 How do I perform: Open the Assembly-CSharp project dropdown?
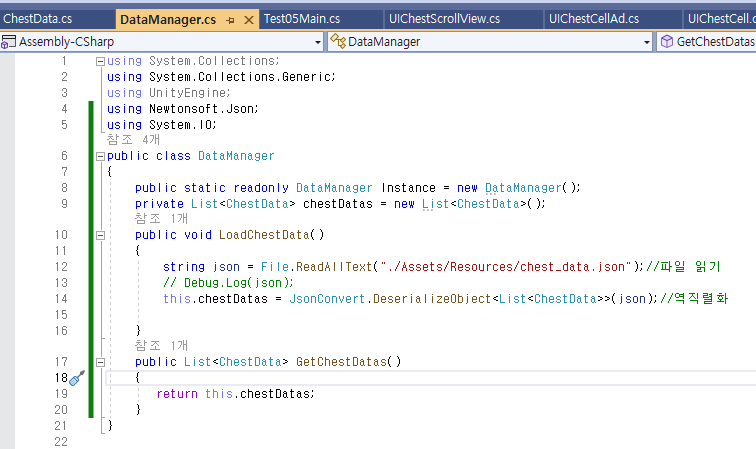[318, 42]
